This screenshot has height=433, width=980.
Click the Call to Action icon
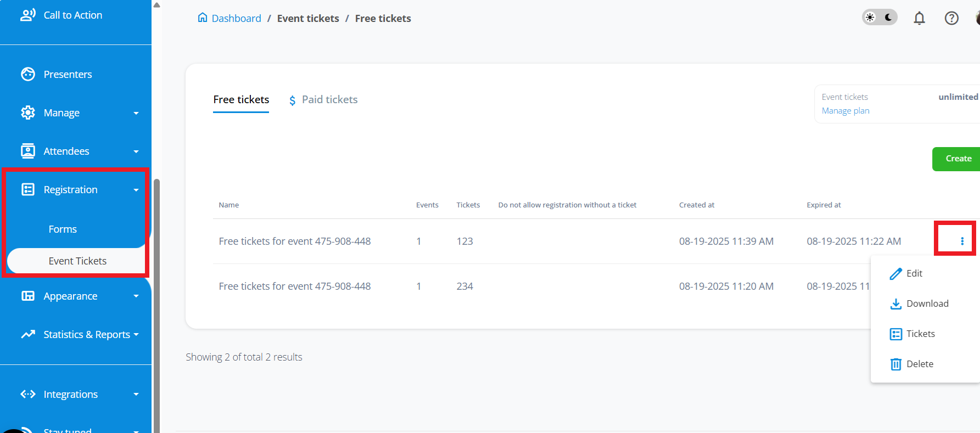tap(28, 15)
